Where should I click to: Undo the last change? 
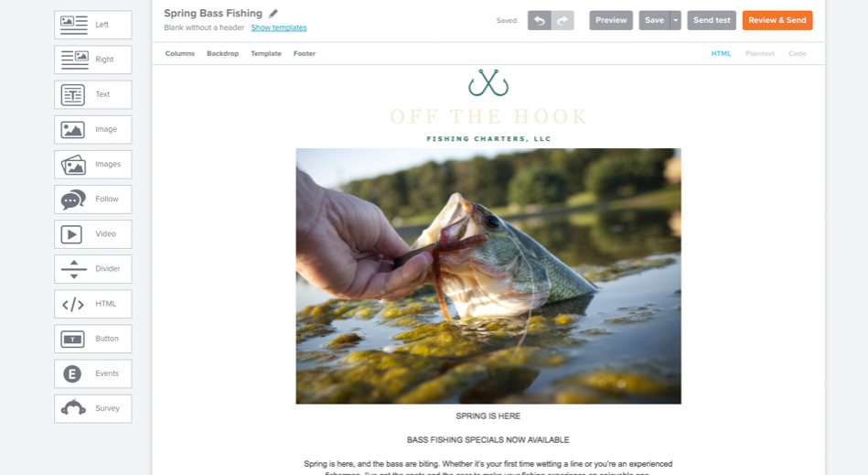coord(539,20)
